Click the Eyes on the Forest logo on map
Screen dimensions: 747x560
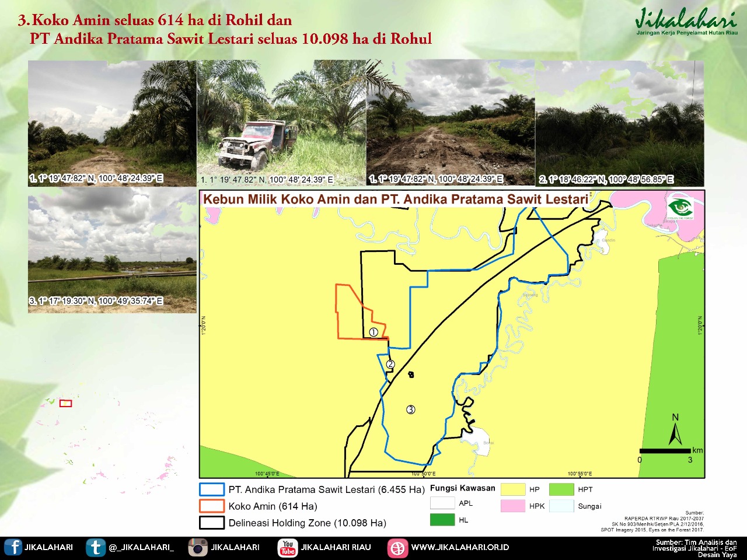680,208
